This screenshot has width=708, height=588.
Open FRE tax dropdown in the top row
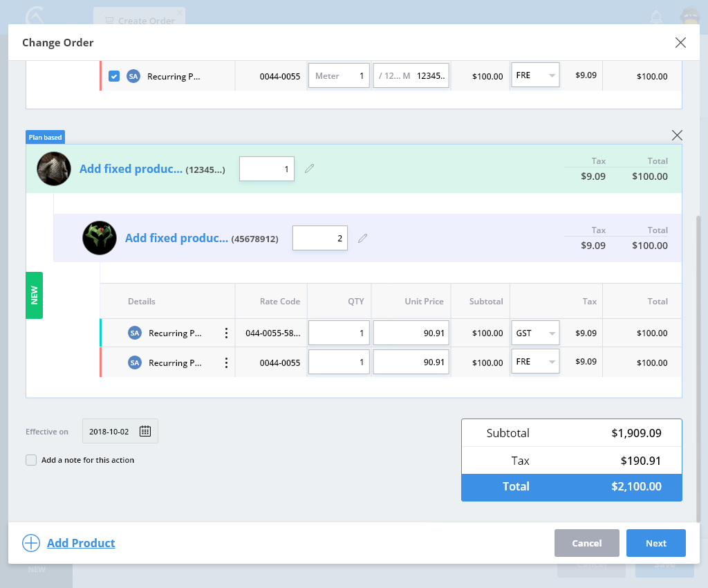click(x=535, y=76)
